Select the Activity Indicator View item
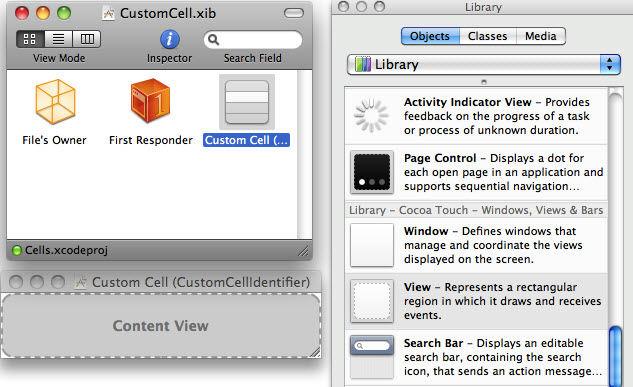 476,116
